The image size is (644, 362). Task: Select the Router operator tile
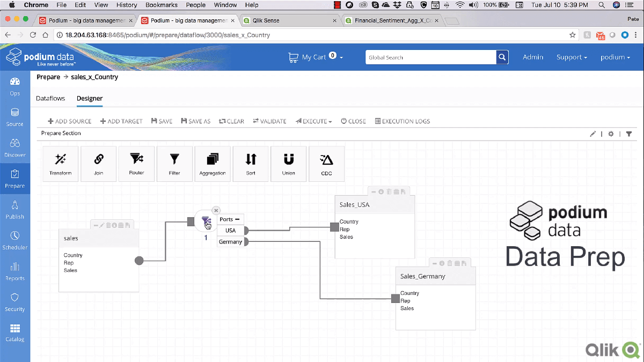(137, 164)
